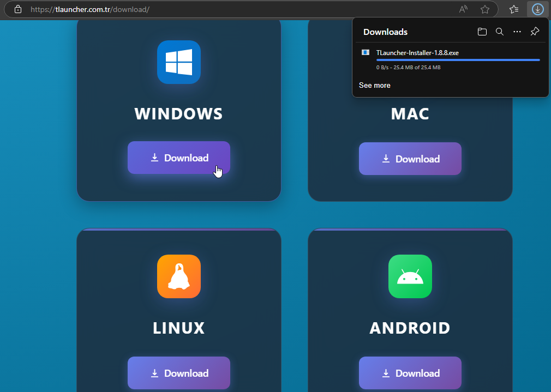Activate the Read aloud icon
The image size is (551, 392).
click(463, 9)
